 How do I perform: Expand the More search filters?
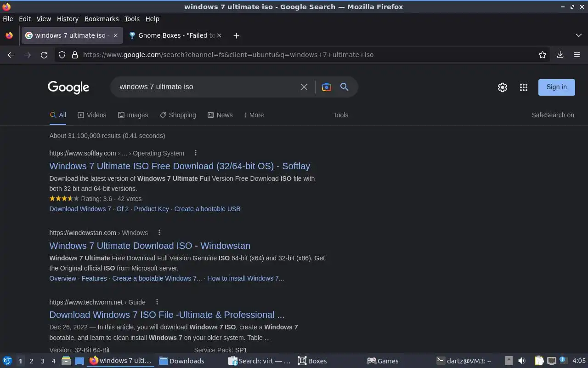point(254,115)
